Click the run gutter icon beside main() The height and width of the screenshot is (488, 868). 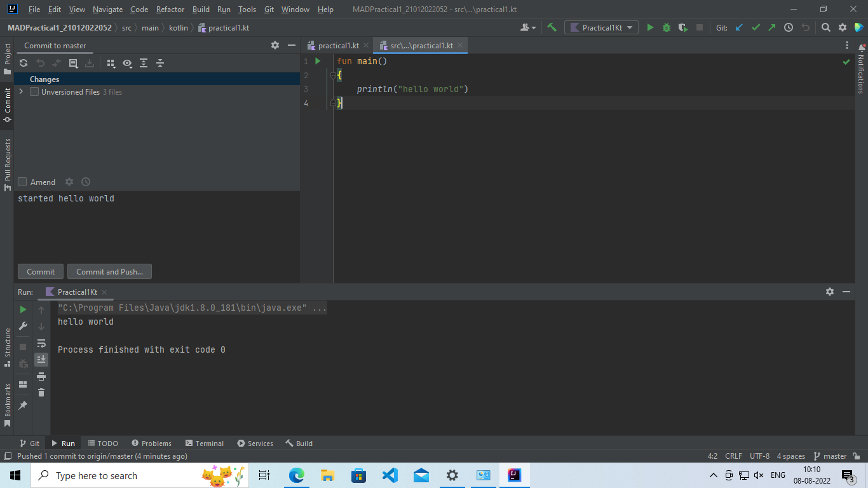coord(318,61)
